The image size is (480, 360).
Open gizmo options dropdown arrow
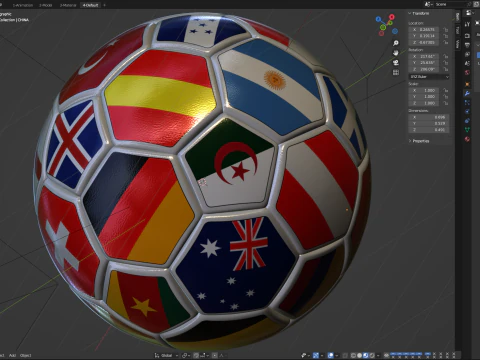pyautogui.click(x=322, y=355)
